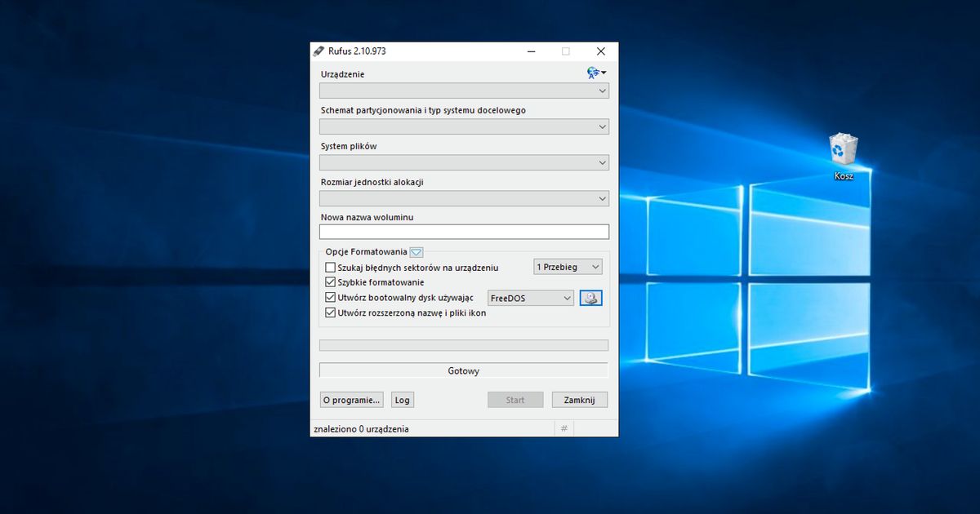Open the Rozmiar jednostki alokacji dropdown
This screenshot has height=514, width=980.
coord(464,198)
